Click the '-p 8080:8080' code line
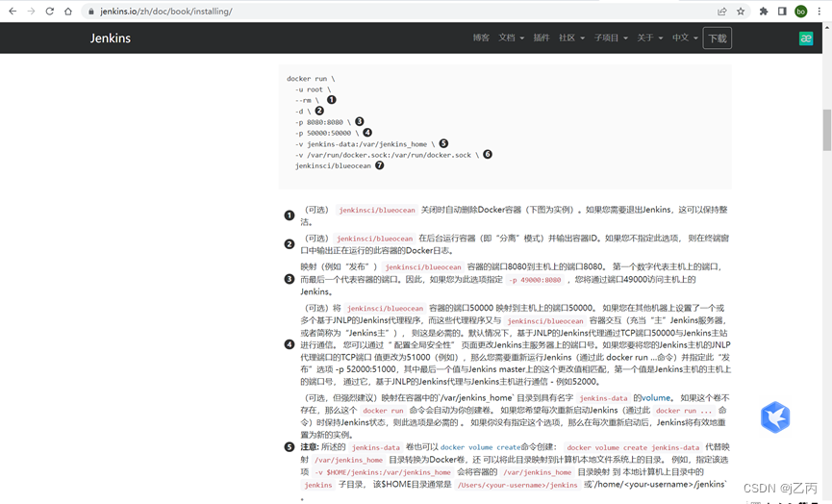This screenshot has height=504, width=832. tap(323, 122)
